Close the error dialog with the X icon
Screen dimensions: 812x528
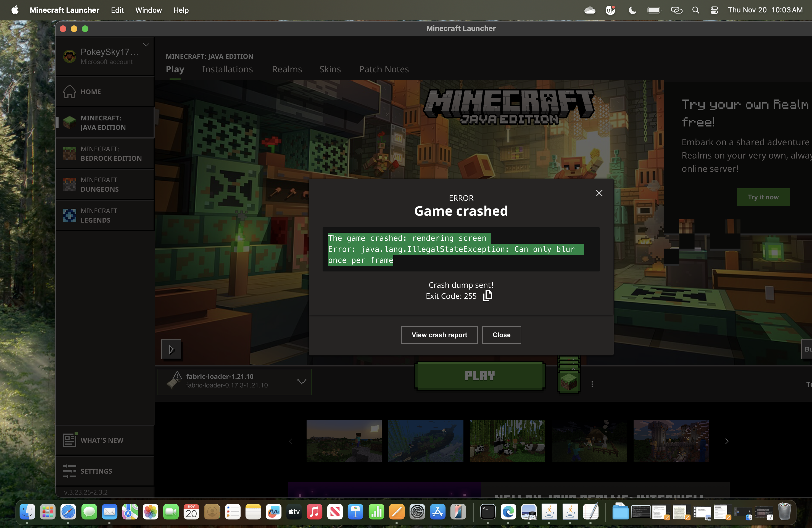coord(599,193)
